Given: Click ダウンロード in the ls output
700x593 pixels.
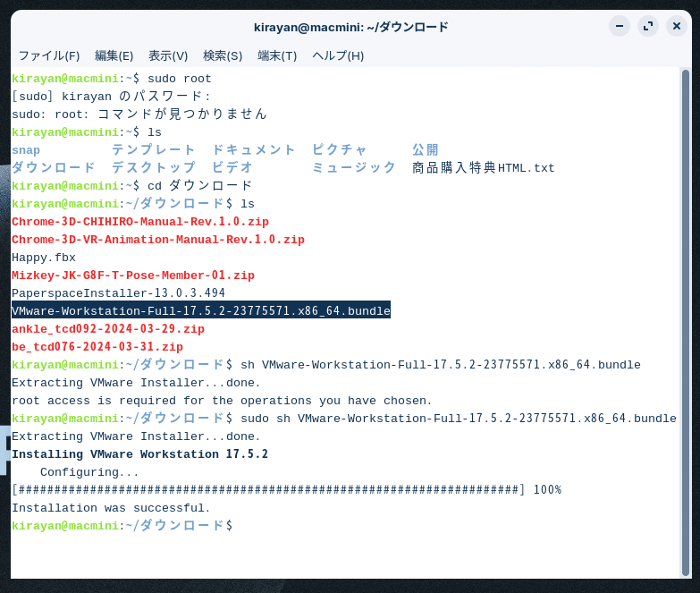Looking at the screenshot, I should (53, 168).
